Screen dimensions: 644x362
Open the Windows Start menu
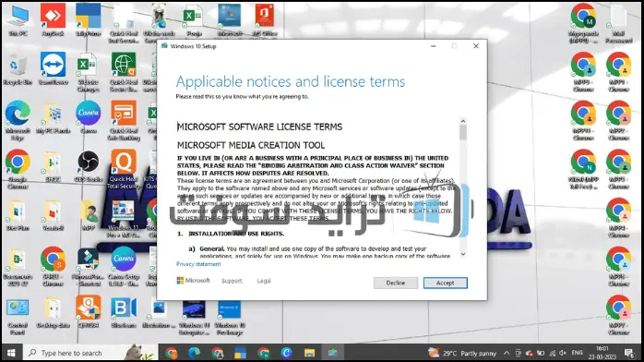pos(11,353)
